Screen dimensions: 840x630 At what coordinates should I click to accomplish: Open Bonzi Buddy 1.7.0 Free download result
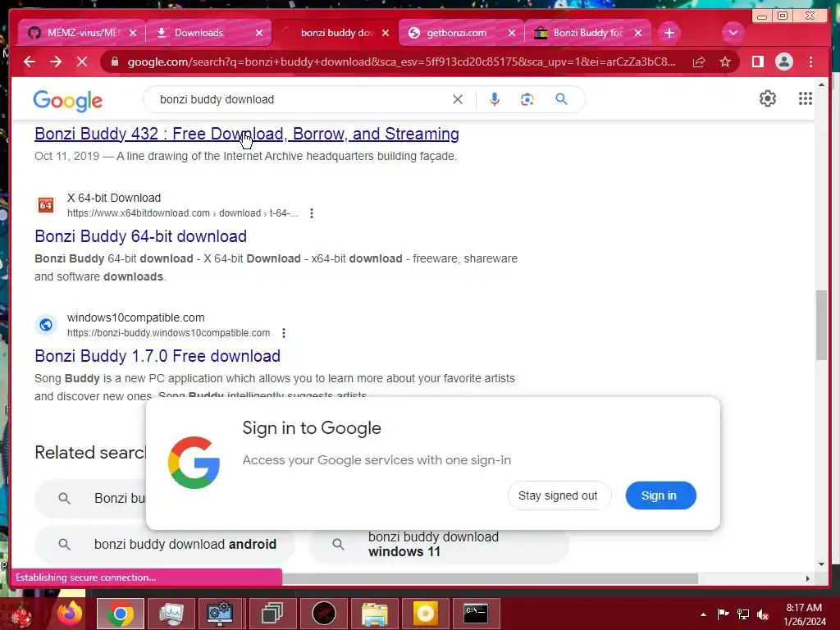(x=157, y=356)
